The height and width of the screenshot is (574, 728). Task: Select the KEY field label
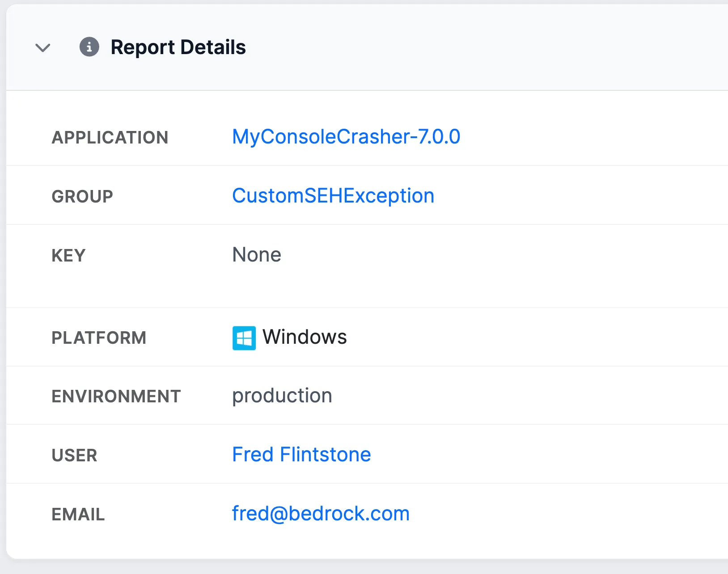(x=68, y=255)
